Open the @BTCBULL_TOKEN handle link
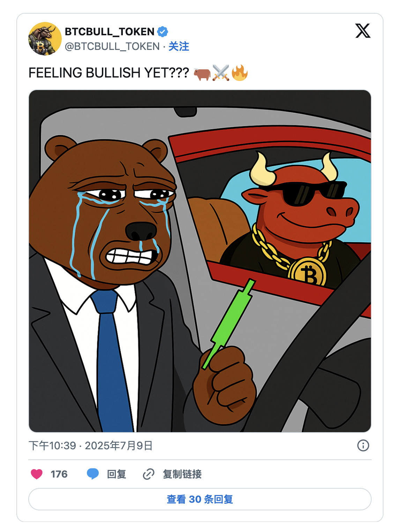The height and width of the screenshot is (532, 395). (x=112, y=46)
